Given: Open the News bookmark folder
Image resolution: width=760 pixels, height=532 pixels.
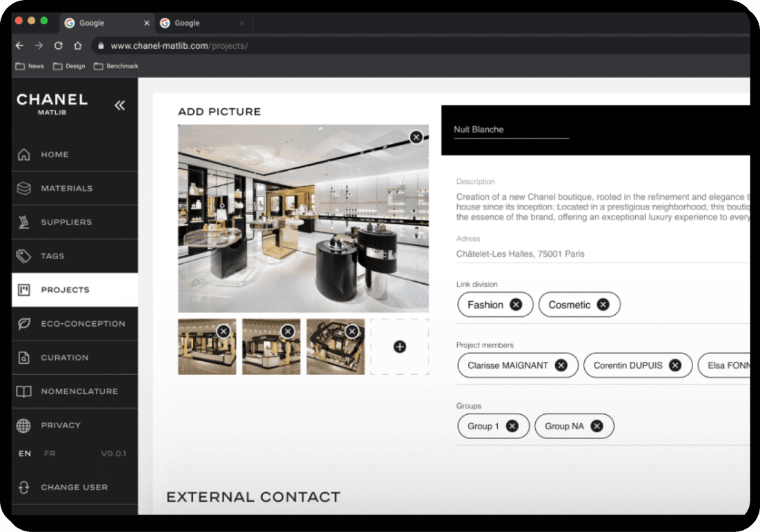Looking at the screenshot, I should click(30, 66).
